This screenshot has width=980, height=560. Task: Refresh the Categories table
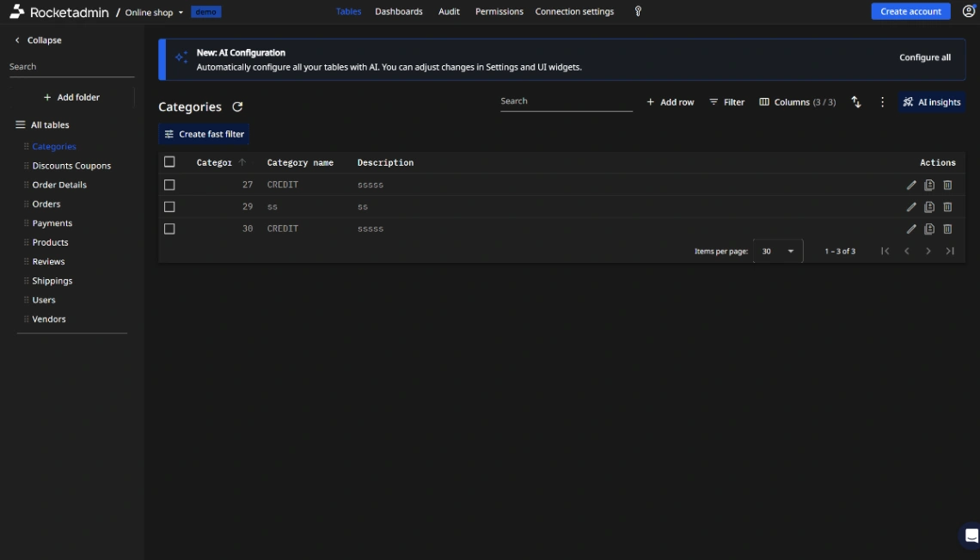point(237,107)
